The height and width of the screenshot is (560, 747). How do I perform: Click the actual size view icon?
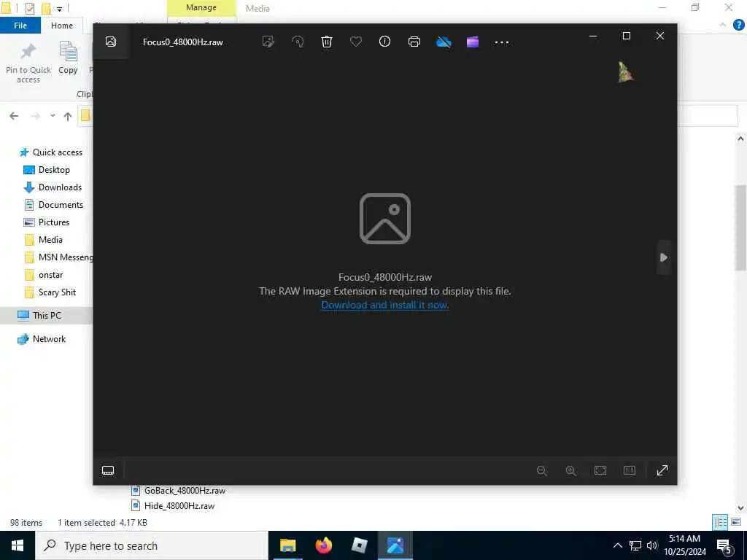point(630,471)
